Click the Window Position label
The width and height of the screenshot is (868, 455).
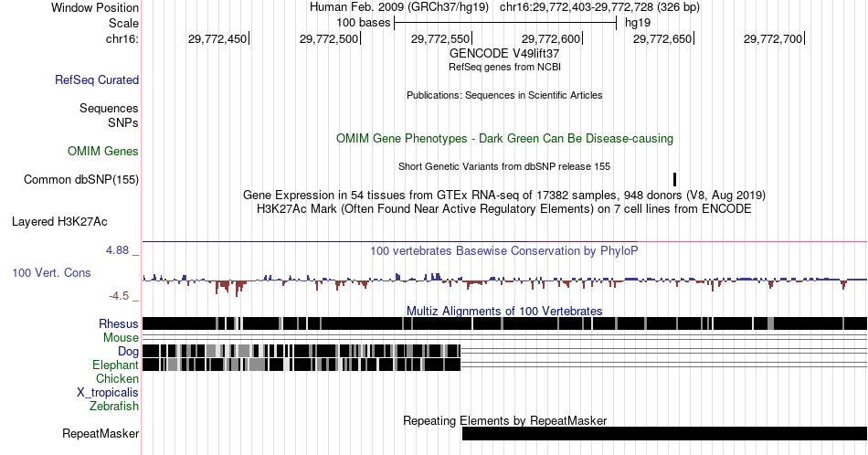pos(95,7)
